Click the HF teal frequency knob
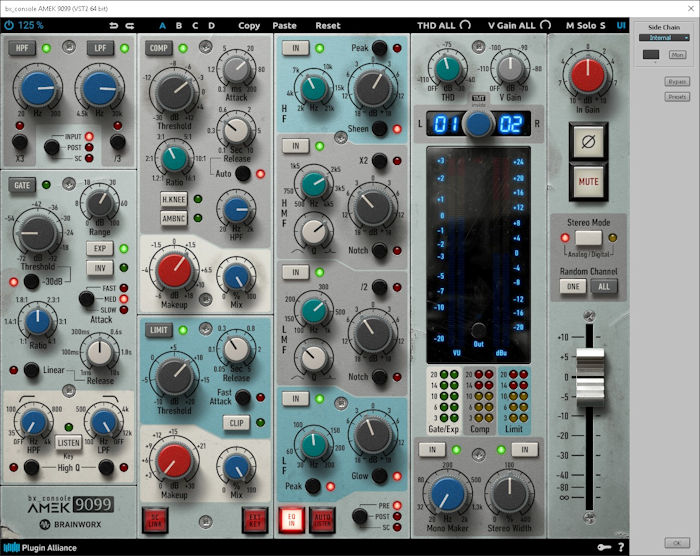This screenshot has height=556, width=700. pyautogui.click(x=313, y=88)
